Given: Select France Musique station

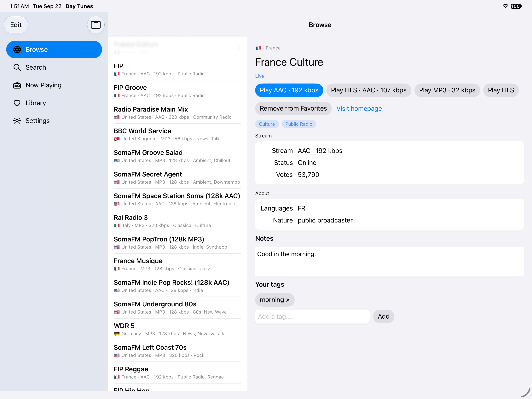Looking at the screenshot, I should click(177, 264).
